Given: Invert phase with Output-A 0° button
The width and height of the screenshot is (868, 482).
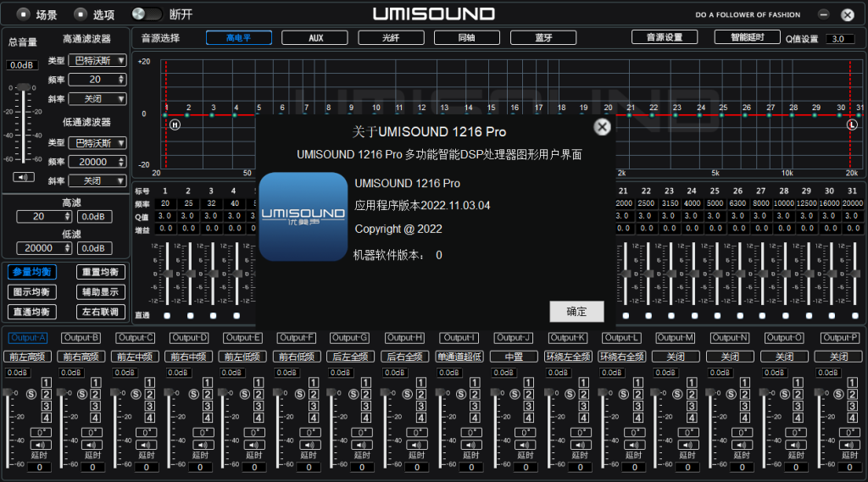Looking at the screenshot, I should [x=41, y=432].
